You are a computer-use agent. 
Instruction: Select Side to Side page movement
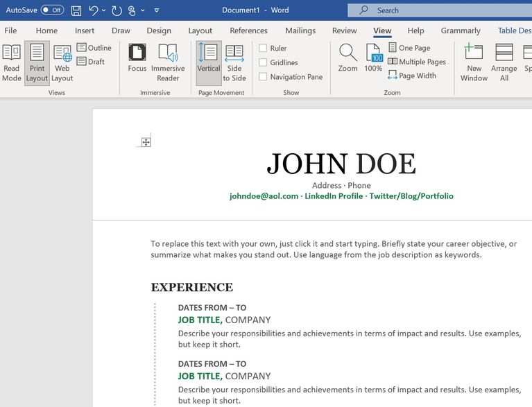tap(234, 63)
